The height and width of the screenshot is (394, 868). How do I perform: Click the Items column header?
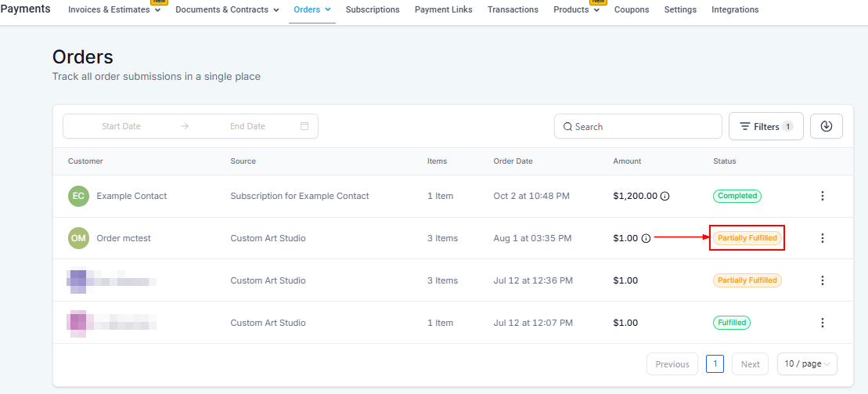click(438, 161)
